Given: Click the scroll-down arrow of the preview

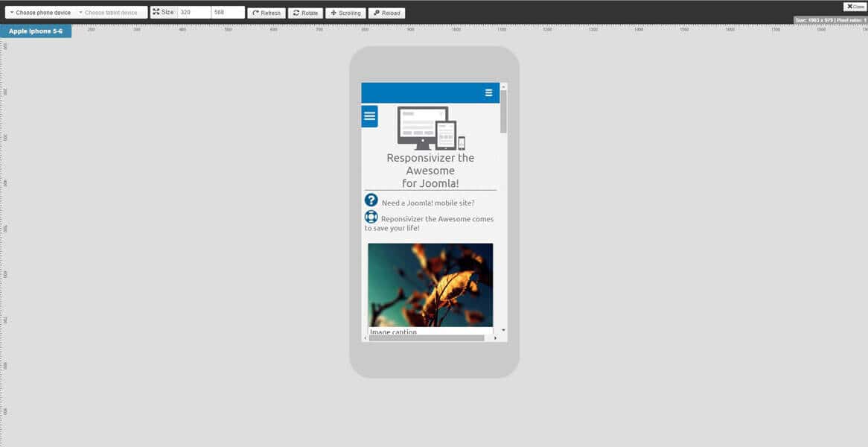Looking at the screenshot, I should (x=503, y=330).
